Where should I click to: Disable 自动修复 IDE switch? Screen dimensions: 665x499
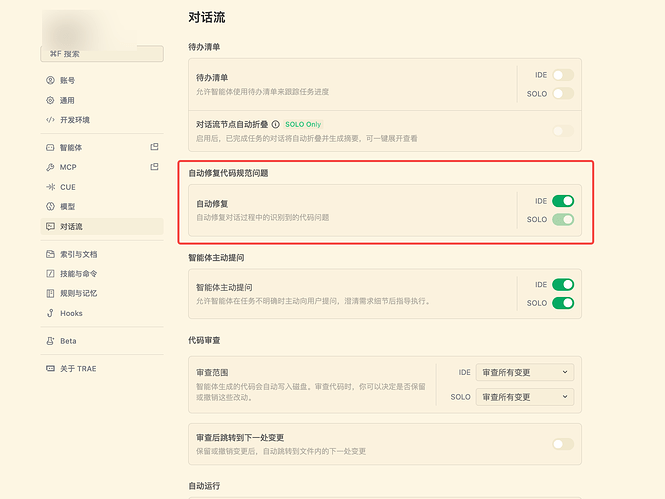563,201
